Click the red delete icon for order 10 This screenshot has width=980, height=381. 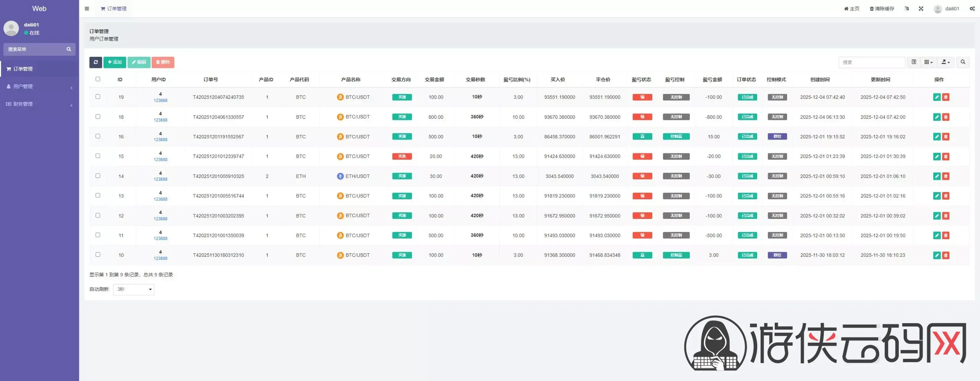point(946,255)
